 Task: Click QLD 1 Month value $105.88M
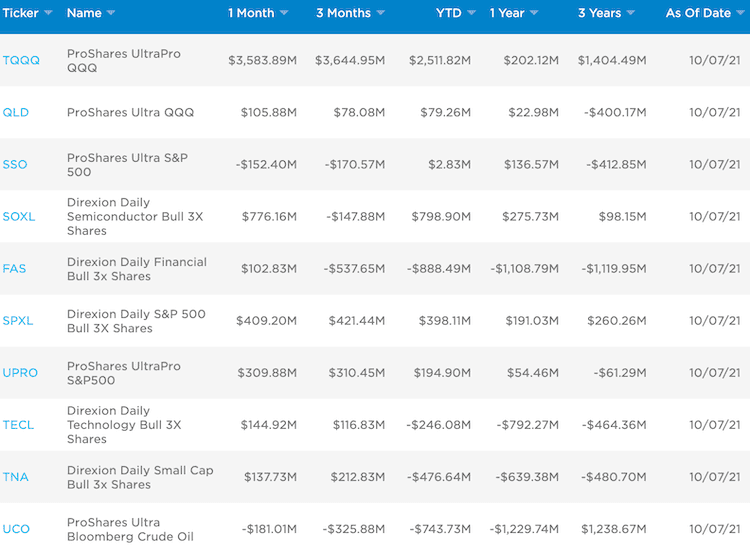[x=268, y=112]
